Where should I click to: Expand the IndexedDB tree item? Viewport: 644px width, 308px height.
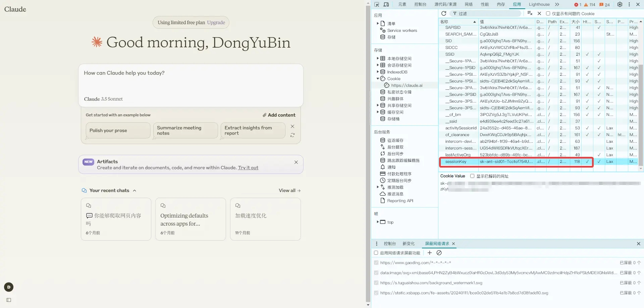[x=378, y=72]
